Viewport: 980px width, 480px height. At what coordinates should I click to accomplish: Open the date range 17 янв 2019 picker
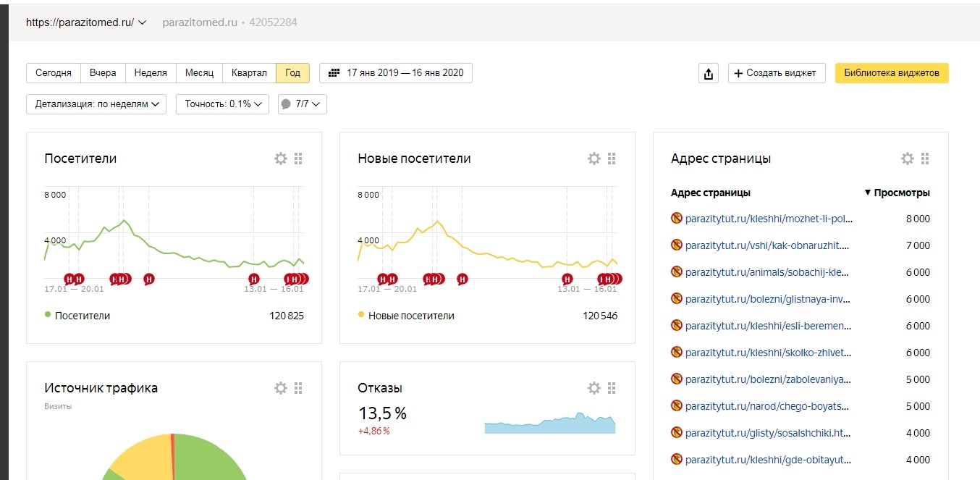(396, 73)
